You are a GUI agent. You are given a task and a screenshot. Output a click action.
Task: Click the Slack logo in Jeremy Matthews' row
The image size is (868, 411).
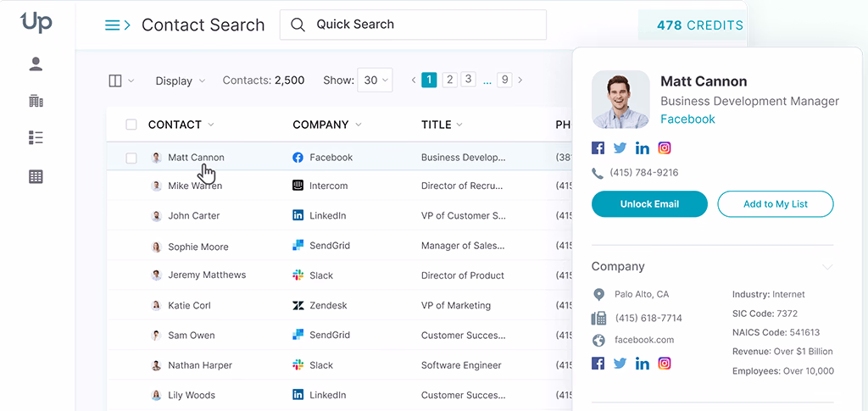pos(298,275)
